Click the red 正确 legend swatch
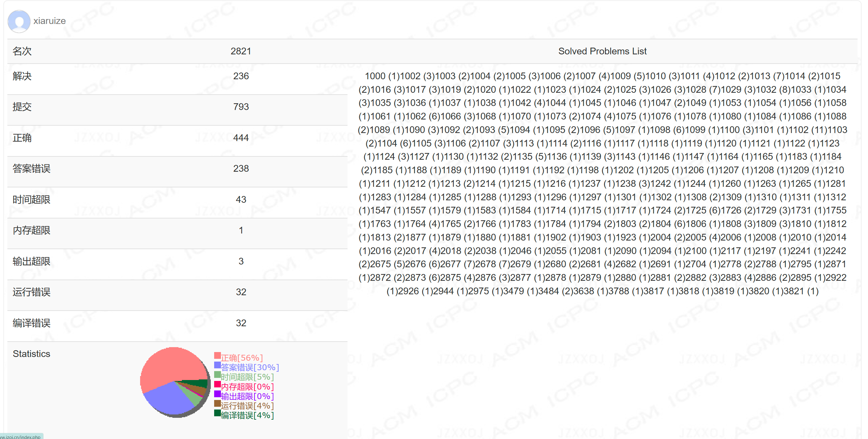This screenshot has width=868, height=439. pyautogui.click(x=217, y=356)
